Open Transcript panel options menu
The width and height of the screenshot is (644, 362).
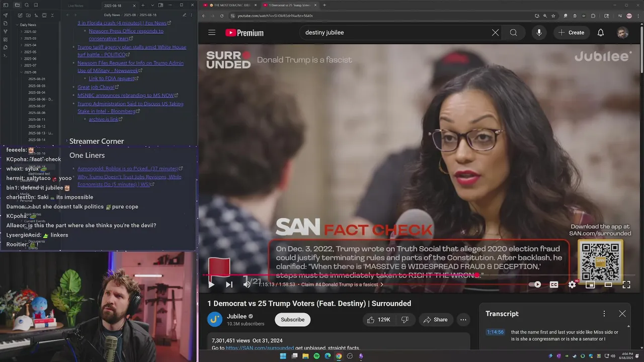pos(604,314)
